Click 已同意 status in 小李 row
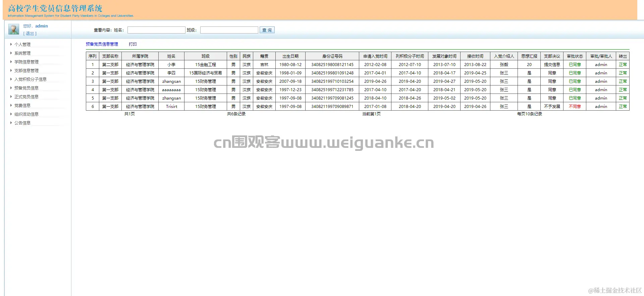 pyautogui.click(x=575, y=65)
